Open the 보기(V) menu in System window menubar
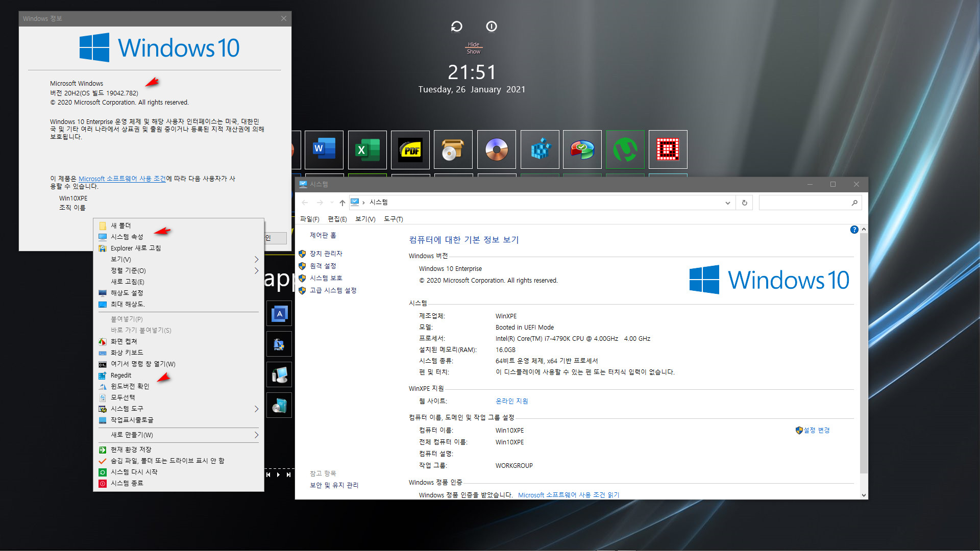This screenshot has width=980, height=551. tap(365, 219)
